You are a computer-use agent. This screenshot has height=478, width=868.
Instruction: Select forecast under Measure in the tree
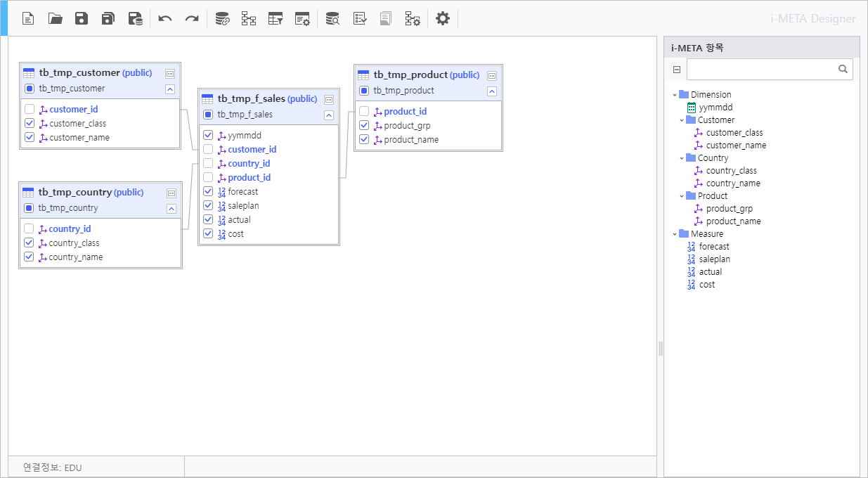(714, 247)
